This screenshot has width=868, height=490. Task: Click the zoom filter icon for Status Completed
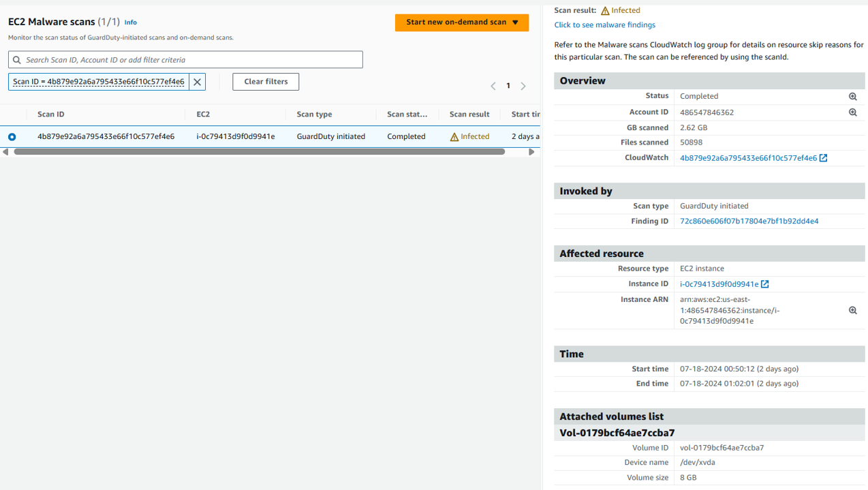852,97
